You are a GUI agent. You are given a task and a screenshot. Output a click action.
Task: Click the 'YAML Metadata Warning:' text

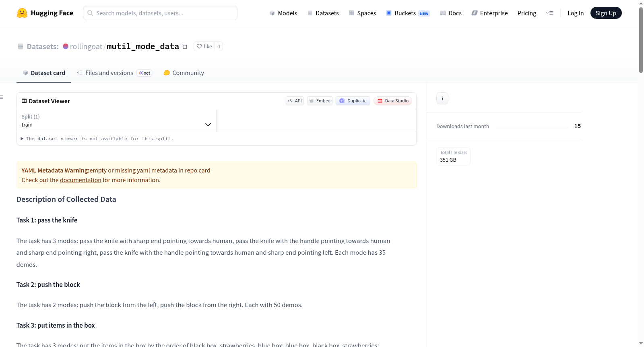pyautogui.click(x=56, y=170)
